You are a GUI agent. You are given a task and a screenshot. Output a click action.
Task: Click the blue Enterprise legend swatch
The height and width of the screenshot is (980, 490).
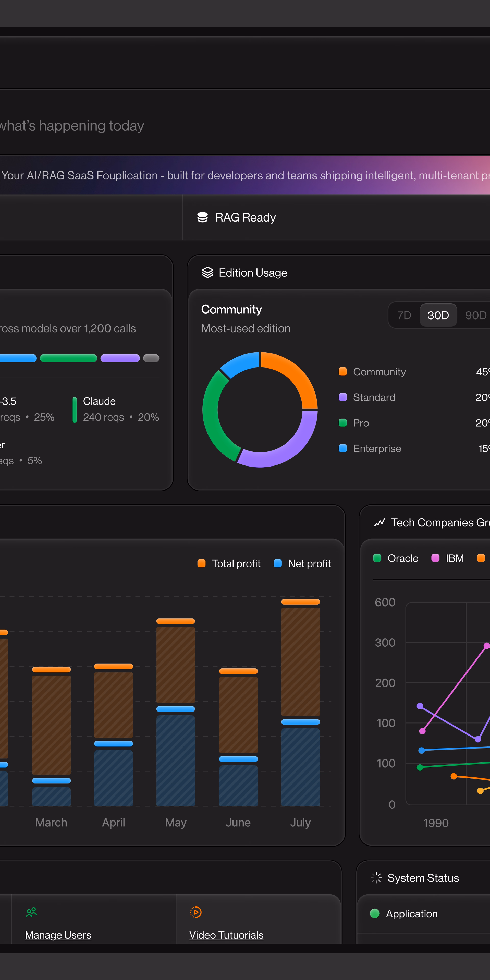click(343, 448)
